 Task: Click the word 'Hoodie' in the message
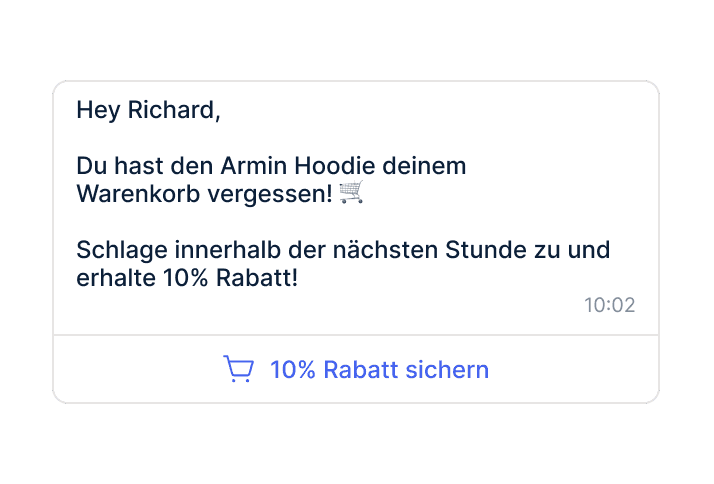click(335, 166)
